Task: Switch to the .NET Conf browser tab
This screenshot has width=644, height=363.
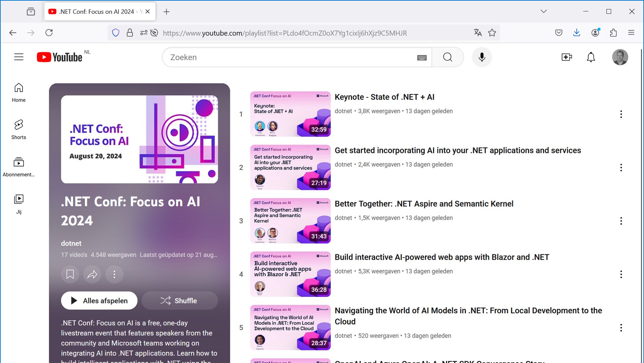Action: 97,11
